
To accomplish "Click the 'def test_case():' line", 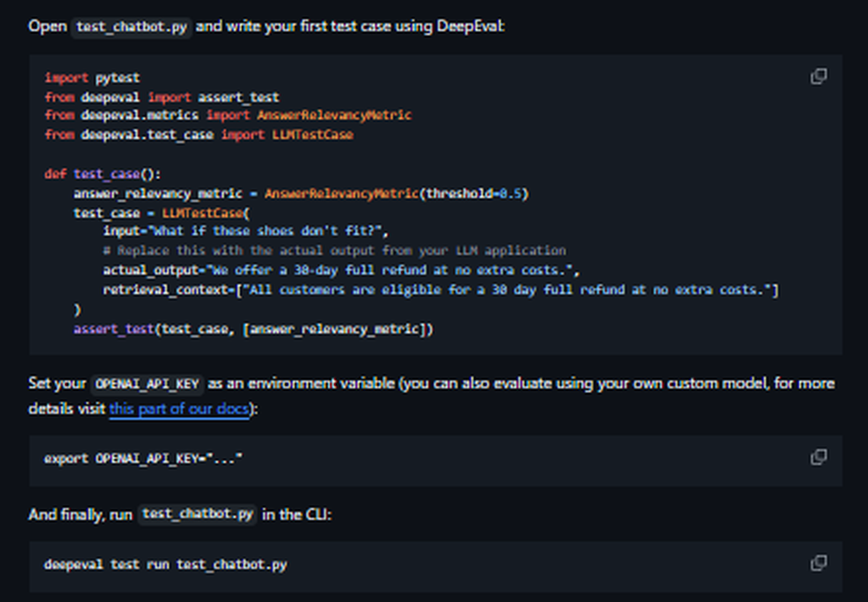I will click(102, 174).
